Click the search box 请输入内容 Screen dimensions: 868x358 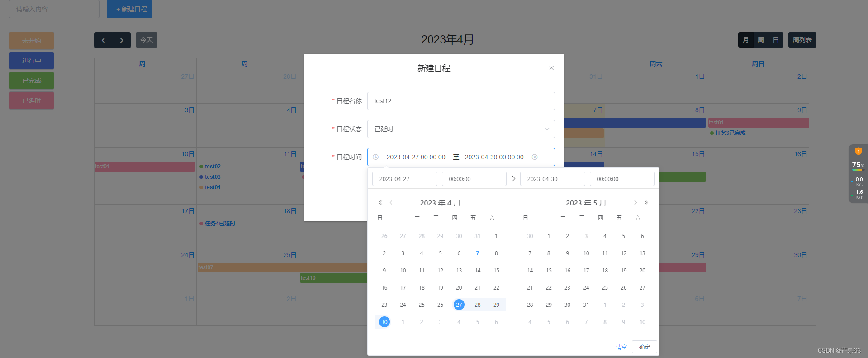(54, 9)
